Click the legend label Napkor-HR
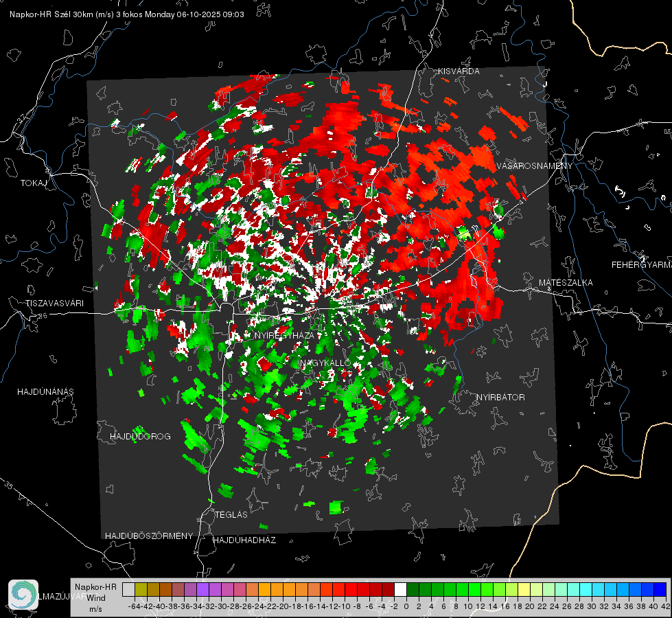The image size is (672, 618). coord(95,587)
